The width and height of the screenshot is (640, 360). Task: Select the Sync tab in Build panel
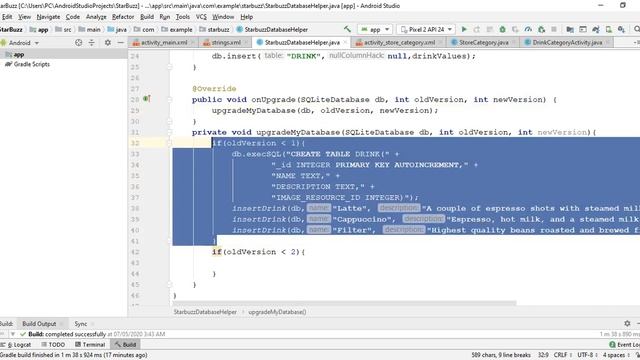coord(81,324)
